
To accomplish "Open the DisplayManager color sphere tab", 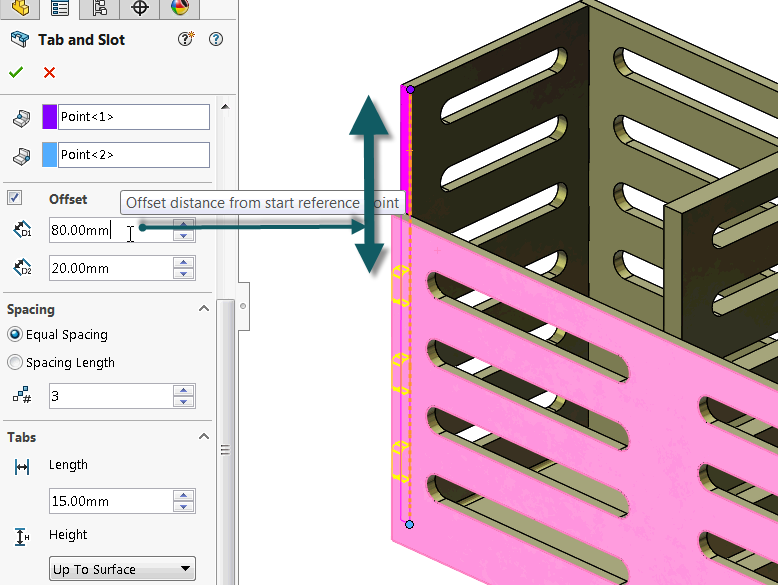I will [x=180, y=8].
